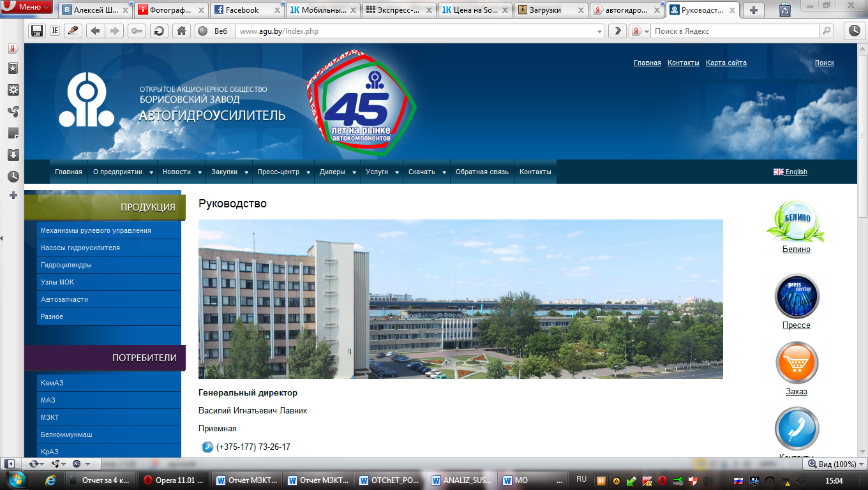Image resolution: width=868 pixels, height=490 pixels.
Task: Click the save (floppy disk) toolbar icon
Action: (x=37, y=31)
